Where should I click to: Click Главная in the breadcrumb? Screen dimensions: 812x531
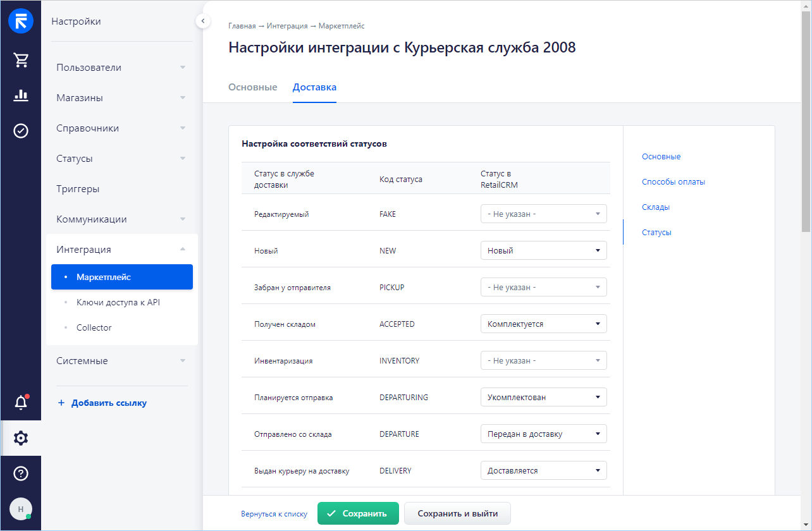(242, 26)
